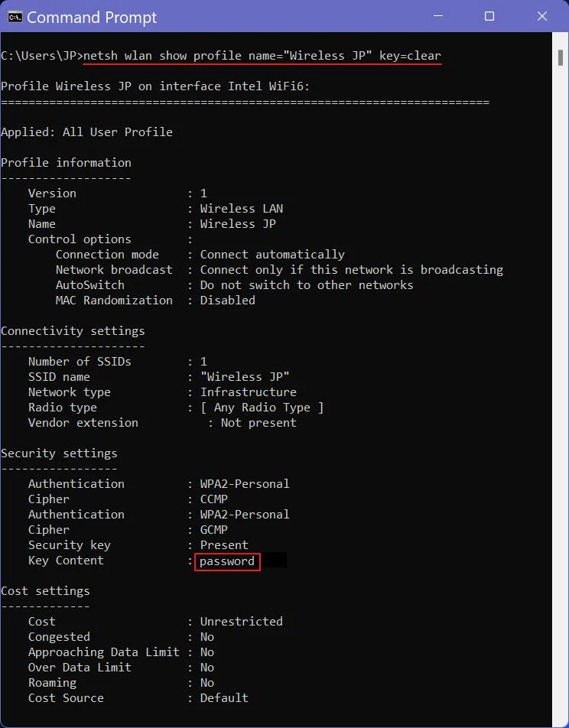The height and width of the screenshot is (728, 569).
Task: Click the highlighted password key content
Action: point(227,562)
